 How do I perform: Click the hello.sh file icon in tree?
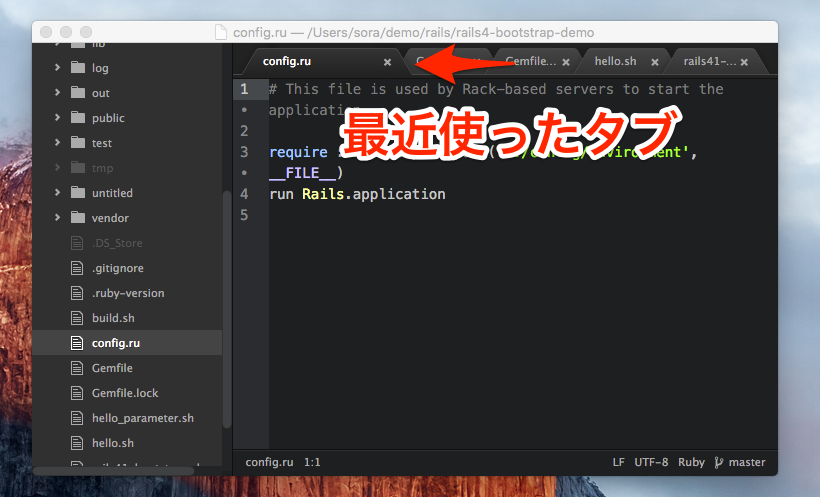pos(77,443)
